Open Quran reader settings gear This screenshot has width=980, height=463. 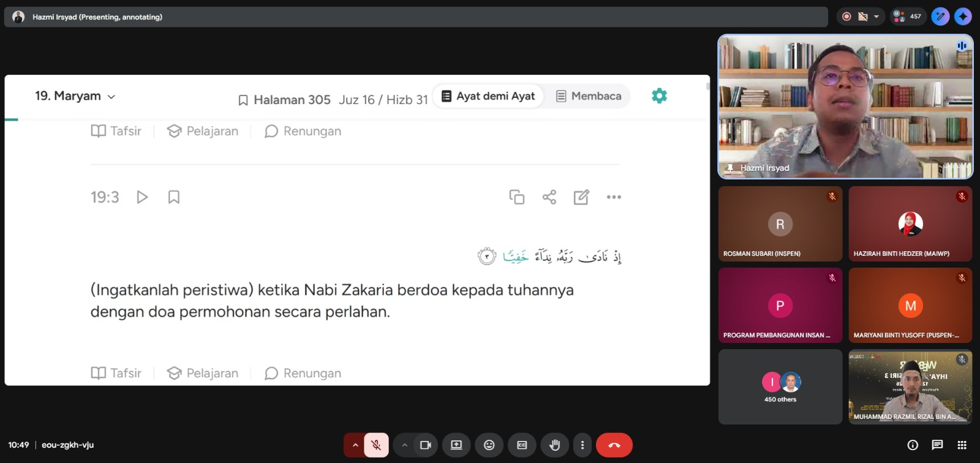click(659, 96)
